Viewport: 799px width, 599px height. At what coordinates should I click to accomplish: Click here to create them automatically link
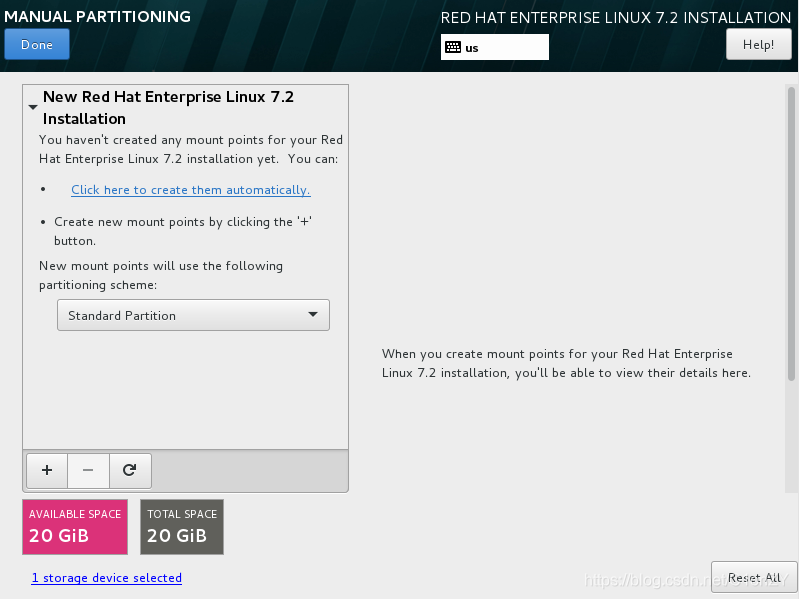pyautogui.click(x=191, y=190)
